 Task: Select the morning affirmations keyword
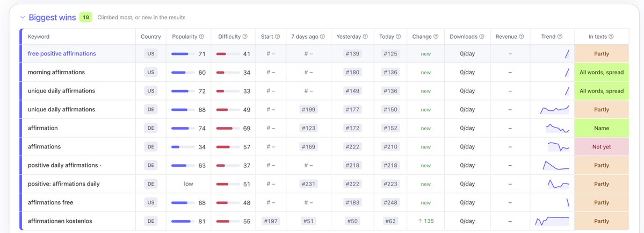coord(56,72)
